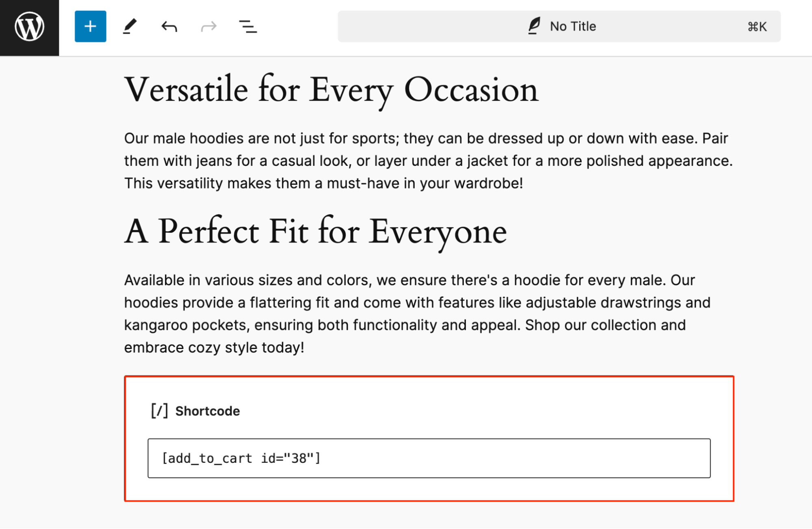Viewport: 812px width, 529px height.
Task: Open the Document Overview list view
Action: [248, 26]
